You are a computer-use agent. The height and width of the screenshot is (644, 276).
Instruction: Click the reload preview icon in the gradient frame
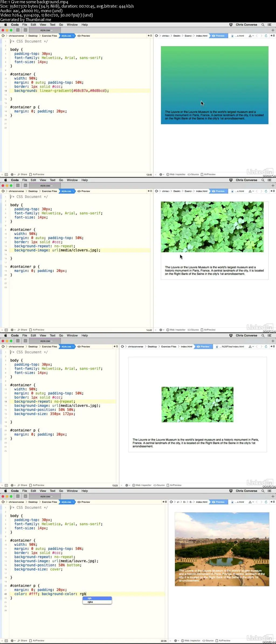[266, 36]
